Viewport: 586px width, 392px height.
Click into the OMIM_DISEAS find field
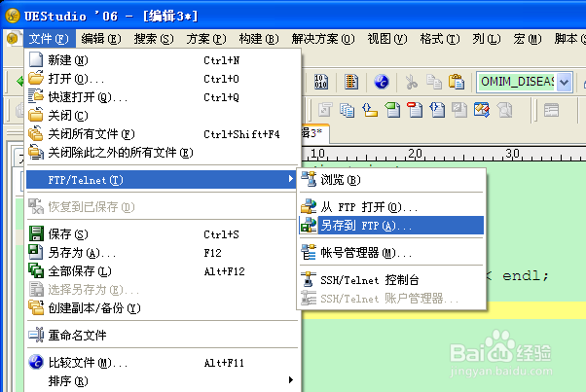(x=517, y=82)
